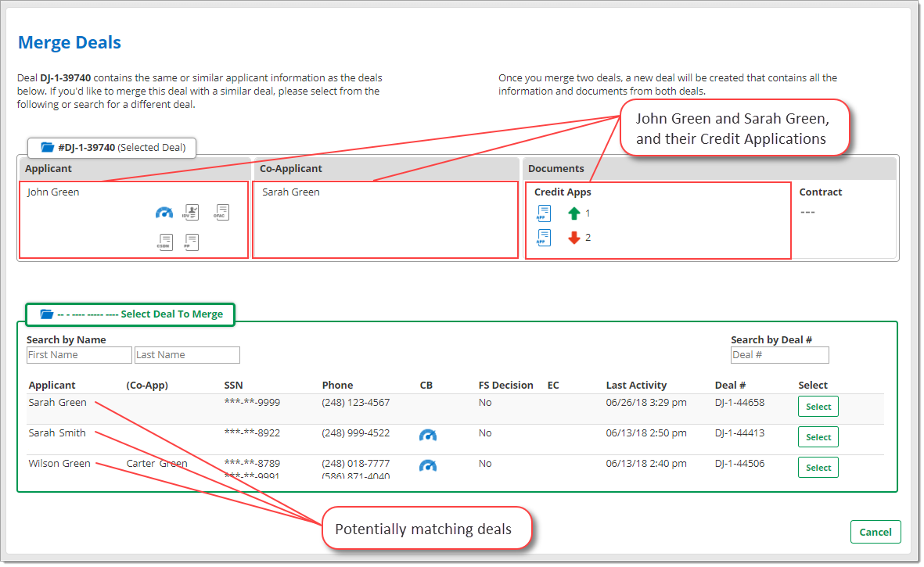Open the Select Deal To Merge tab

130,314
